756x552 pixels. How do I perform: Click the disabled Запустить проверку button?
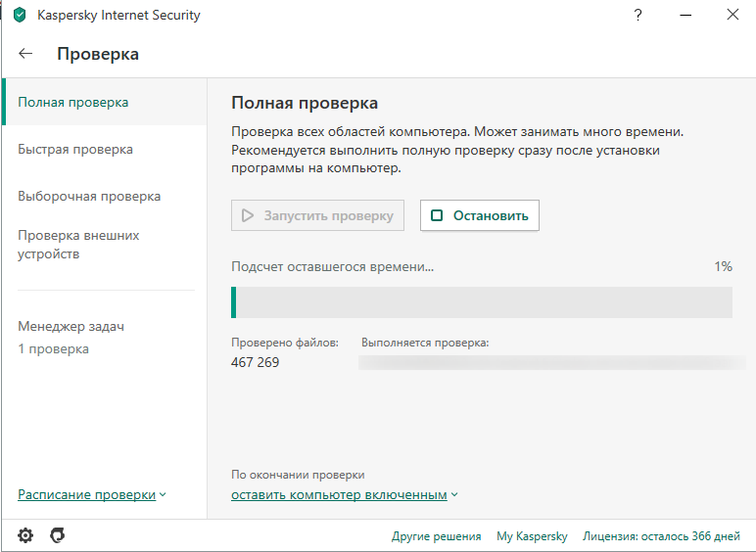pyautogui.click(x=317, y=215)
